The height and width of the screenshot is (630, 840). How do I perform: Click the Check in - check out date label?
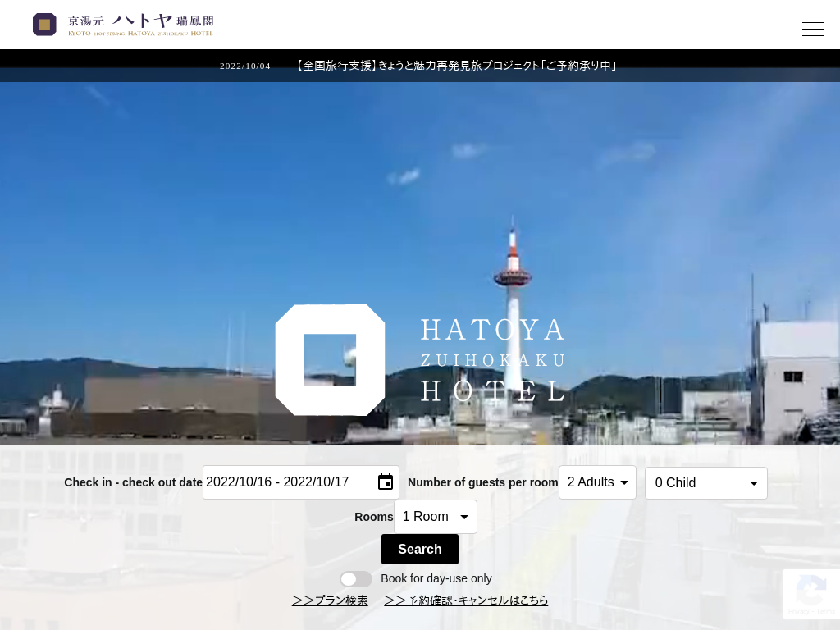134,482
